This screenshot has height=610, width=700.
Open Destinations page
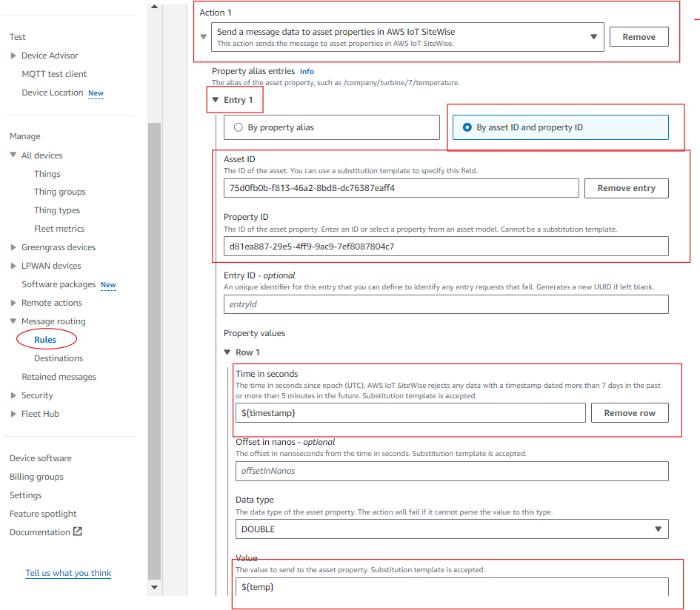pyautogui.click(x=59, y=358)
